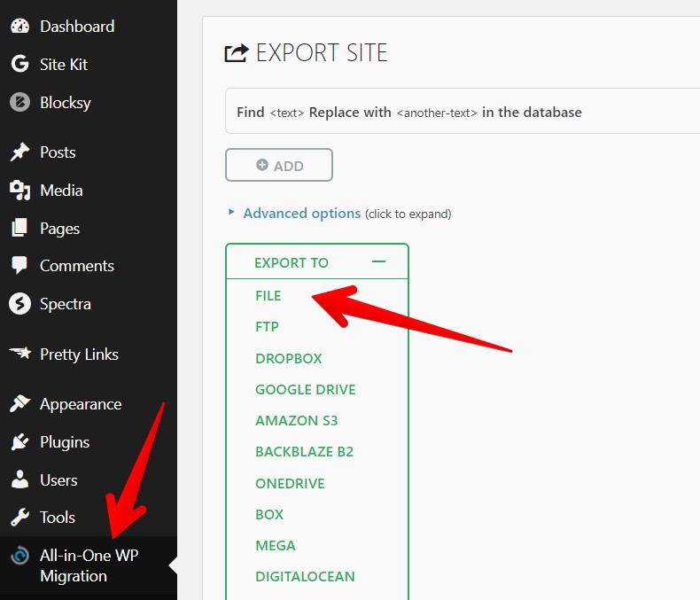Click the Pretty Links star icon
Viewport: 700px width, 600px height.
[20, 354]
